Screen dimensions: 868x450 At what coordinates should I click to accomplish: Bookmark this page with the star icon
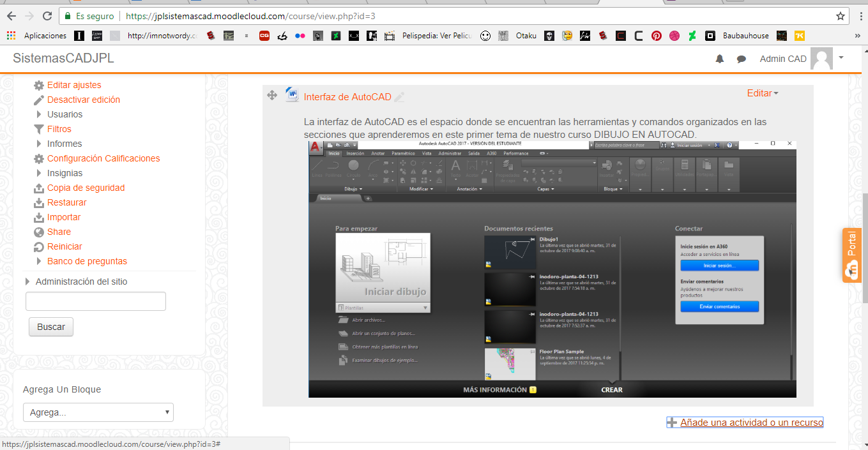pyautogui.click(x=841, y=16)
